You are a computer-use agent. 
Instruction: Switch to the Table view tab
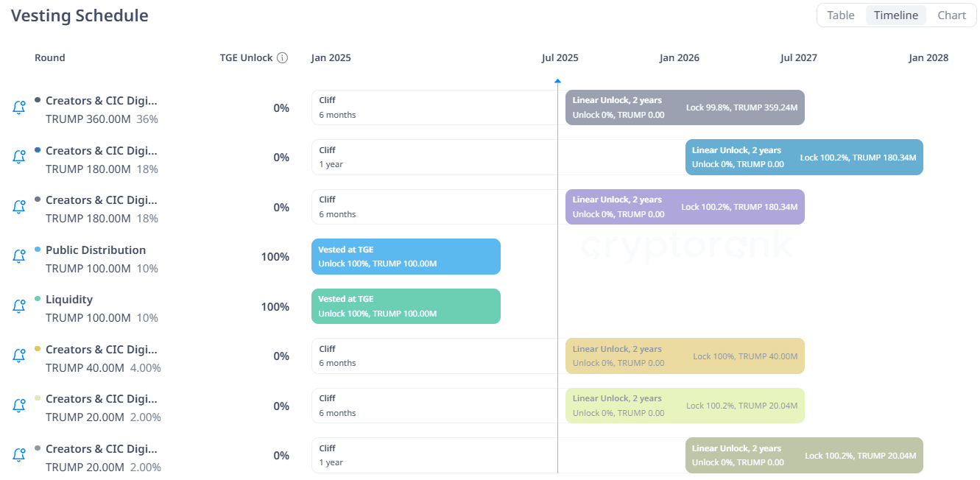point(840,15)
